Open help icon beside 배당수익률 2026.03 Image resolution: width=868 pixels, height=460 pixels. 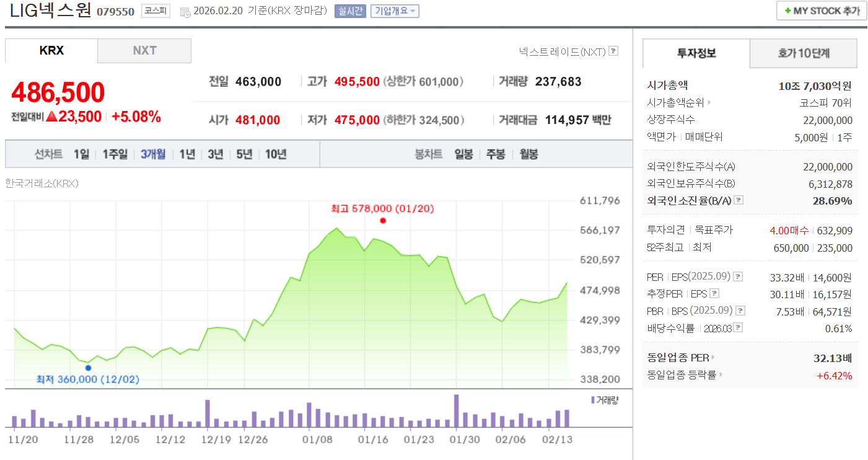coord(738,328)
